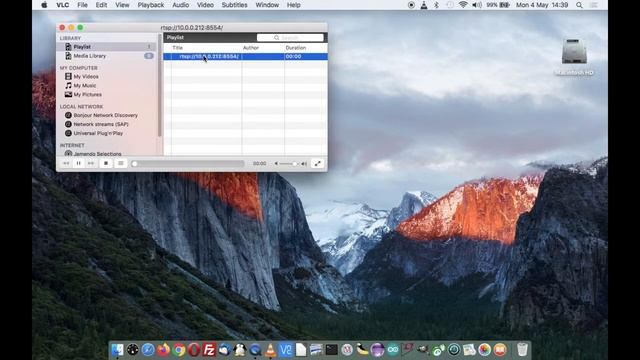Click the Bluetooth menu bar icon
The image size is (640, 360).
click(x=436, y=5)
